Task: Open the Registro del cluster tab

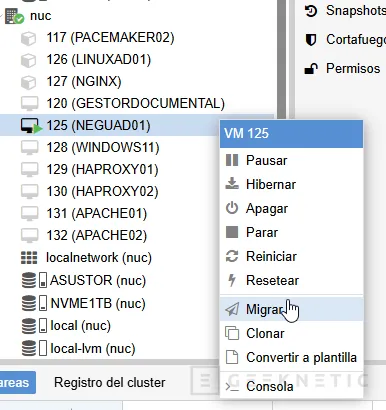Action: tap(110, 383)
